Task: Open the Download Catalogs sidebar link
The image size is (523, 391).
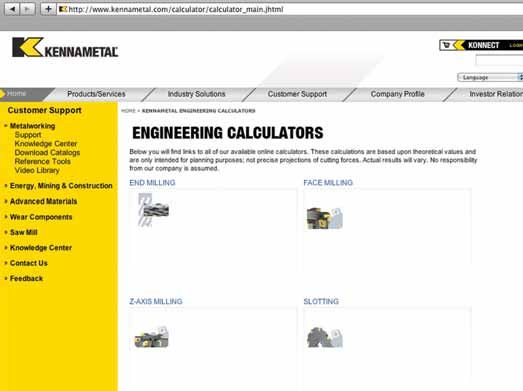Action: click(47, 153)
